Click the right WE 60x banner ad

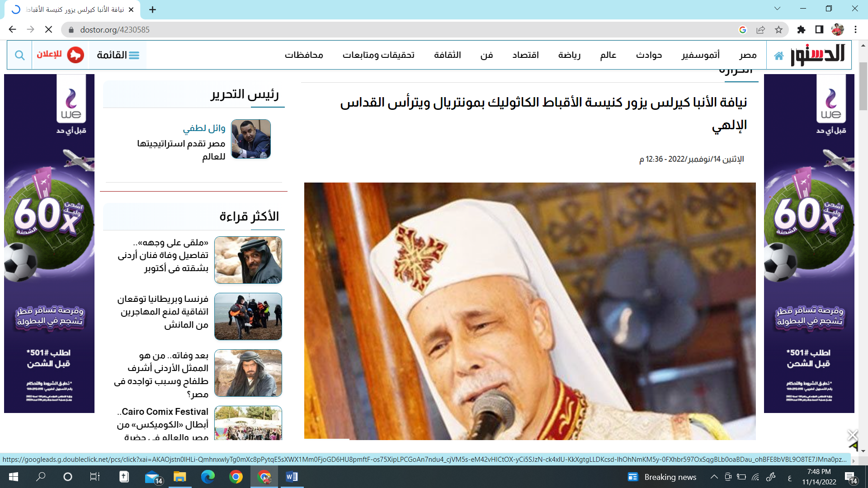coord(809,244)
